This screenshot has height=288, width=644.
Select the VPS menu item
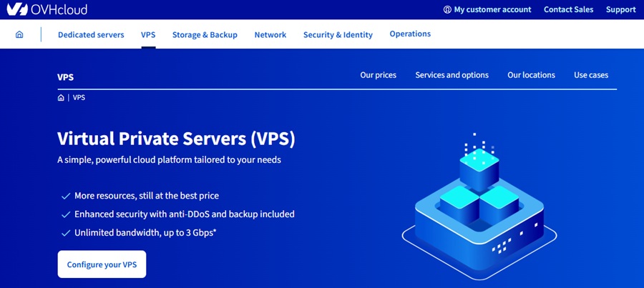pos(148,35)
